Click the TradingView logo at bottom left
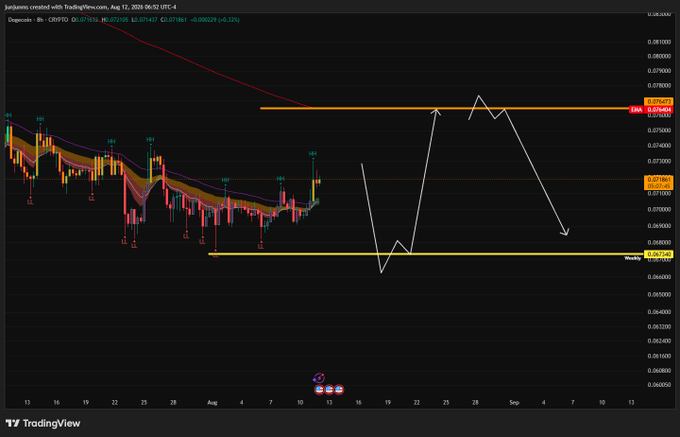The height and width of the screenshot is (437, 680). (x=43, y=423)
